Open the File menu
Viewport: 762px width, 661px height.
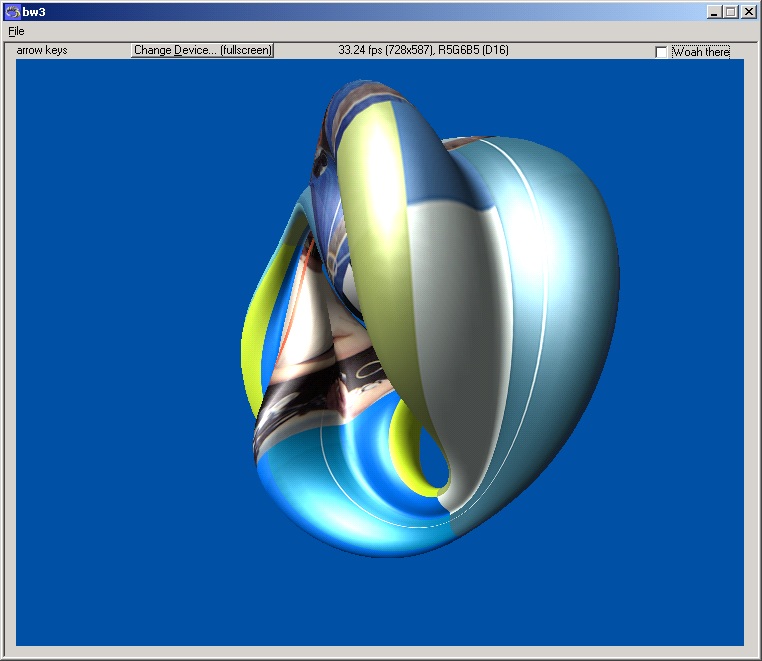(15, 31)
